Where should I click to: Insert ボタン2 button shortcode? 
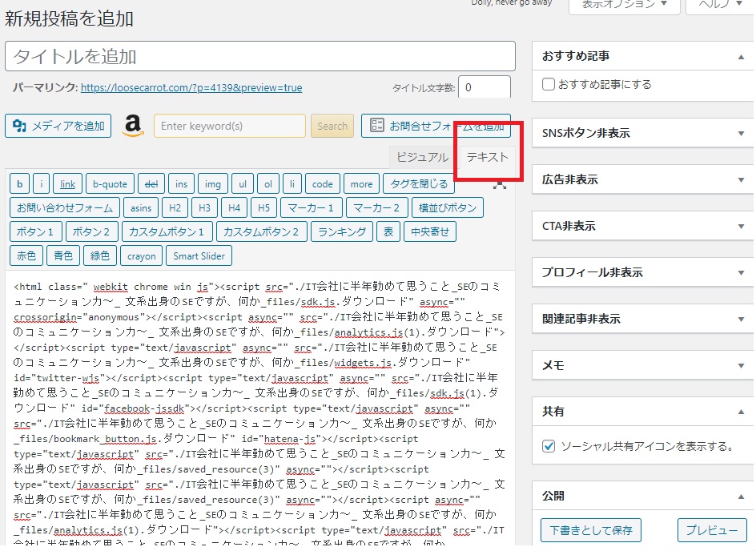(x=91, y=232)
